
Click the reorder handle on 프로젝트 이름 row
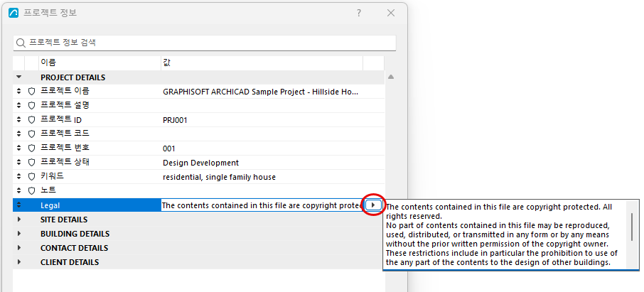(18, 92)
